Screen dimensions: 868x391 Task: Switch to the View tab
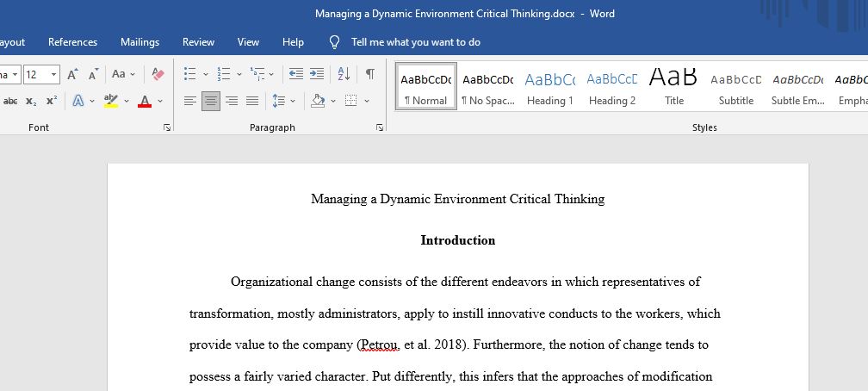248,42
